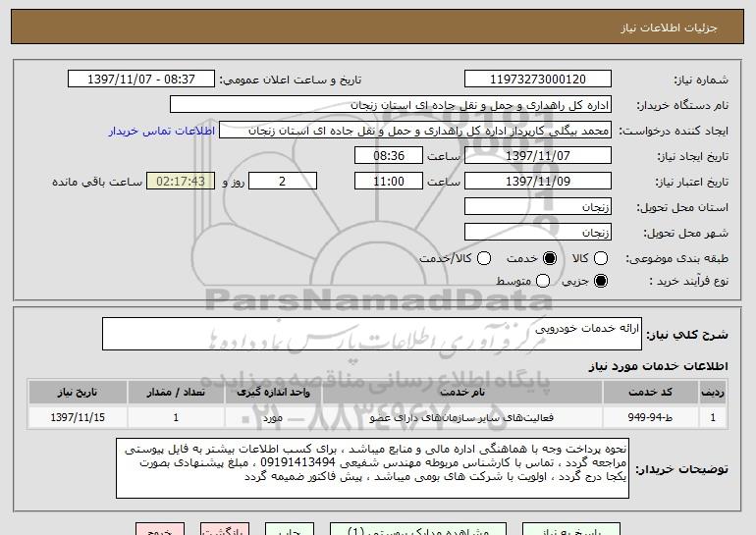This screenshot has height=535, width=756.
Task: Click the creation date field 1397/11/07
Action: pos(538,156)
